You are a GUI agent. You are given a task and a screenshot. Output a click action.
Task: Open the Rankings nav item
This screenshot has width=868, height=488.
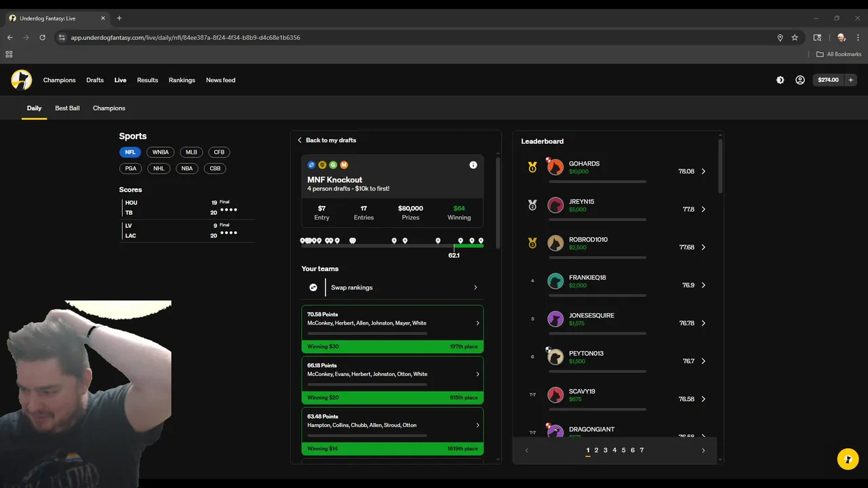click(x=182, y=80)
